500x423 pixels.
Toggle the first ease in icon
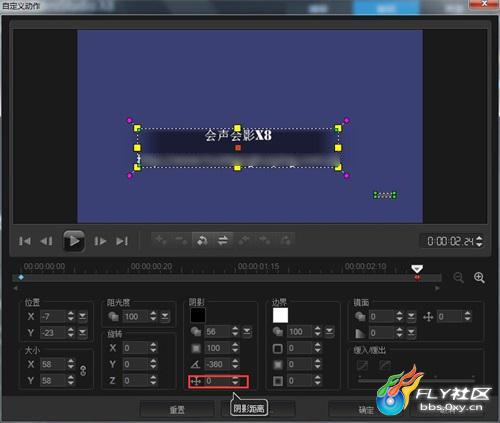click(x=362, y=365)
